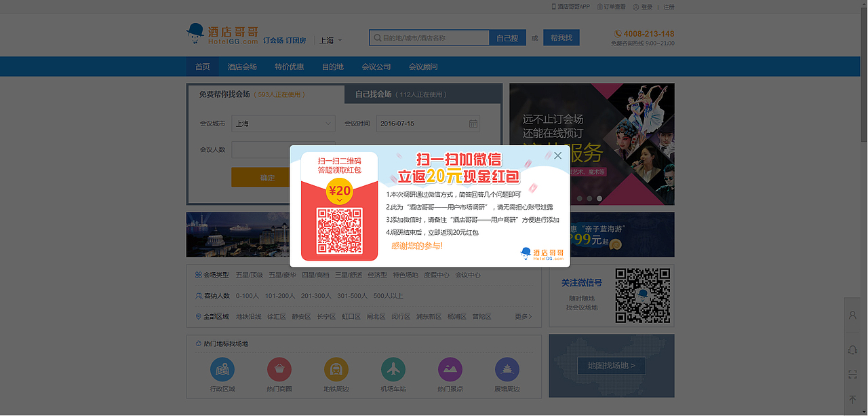
Task: Click the headset customer service sidebar icon
Action: (852, 349)
